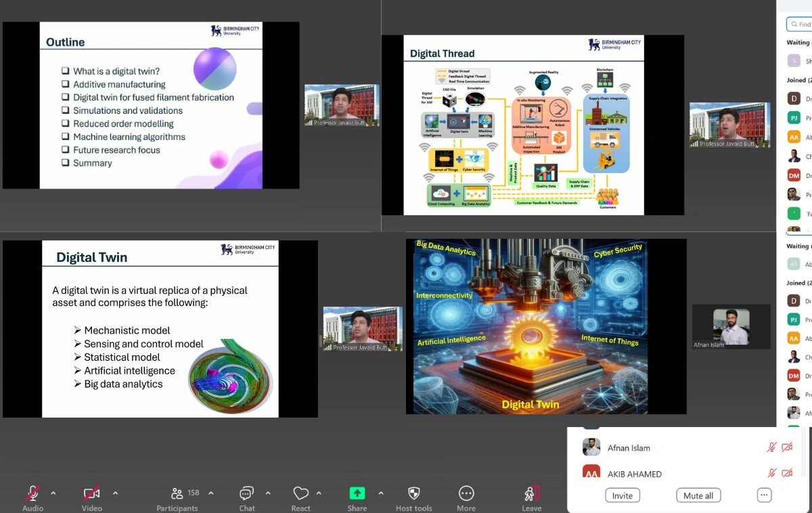Click the camera-off icon for AKIB AHAMED

[787, 474]
